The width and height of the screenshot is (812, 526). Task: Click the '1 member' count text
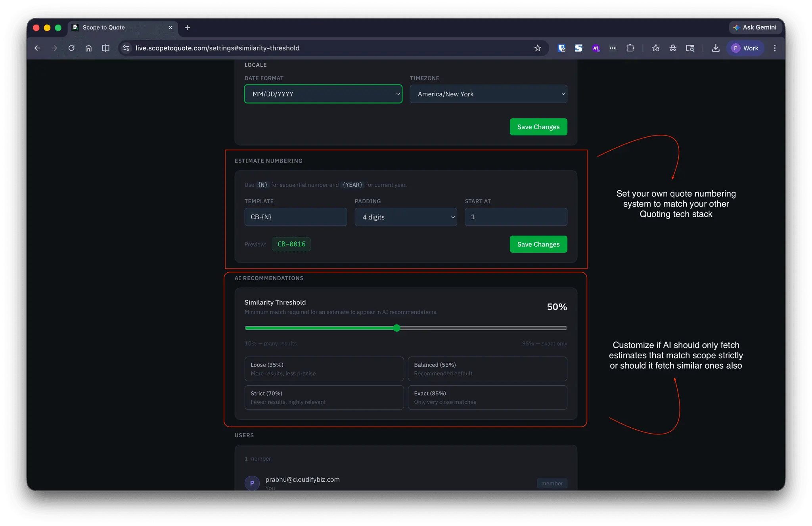coord(258,459)
